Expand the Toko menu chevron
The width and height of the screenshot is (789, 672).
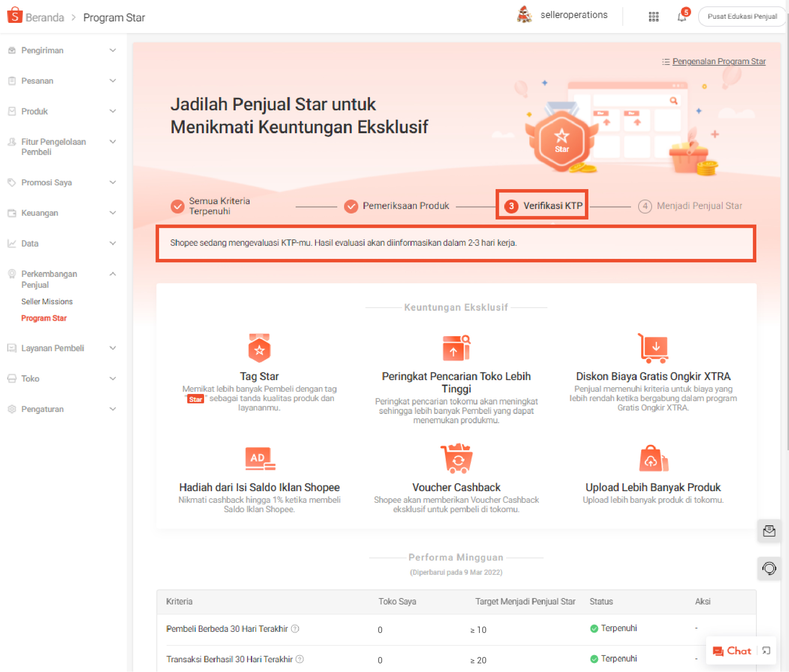click(113, 379)
